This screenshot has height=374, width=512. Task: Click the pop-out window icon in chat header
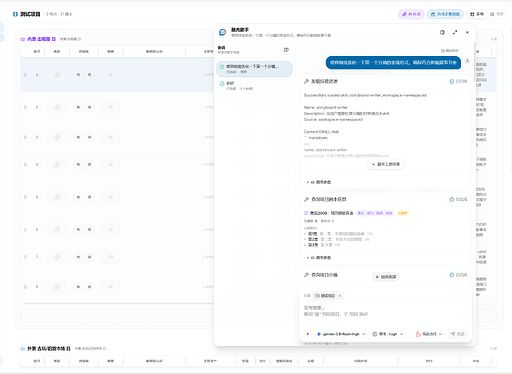coord(442,32)
